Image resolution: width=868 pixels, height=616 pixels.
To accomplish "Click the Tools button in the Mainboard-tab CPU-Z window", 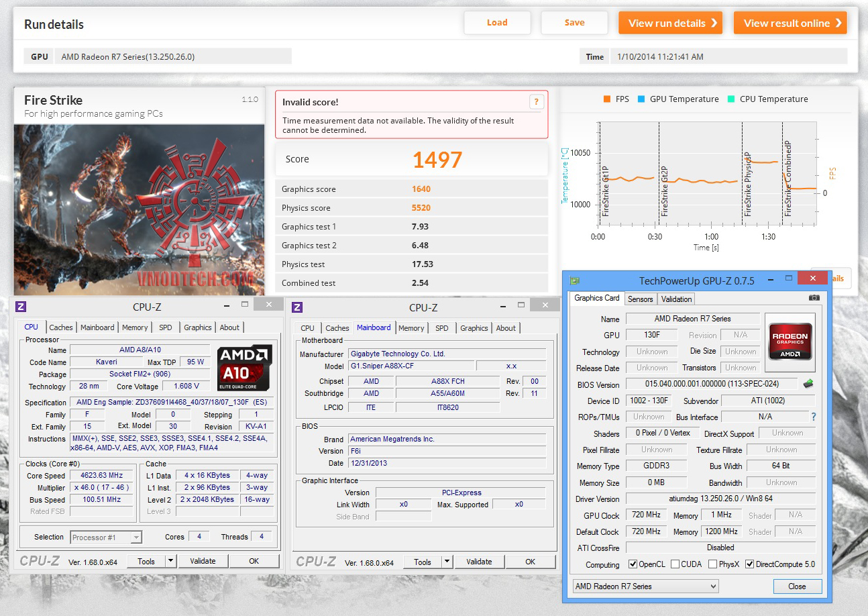I will click(x=423, y=562).
